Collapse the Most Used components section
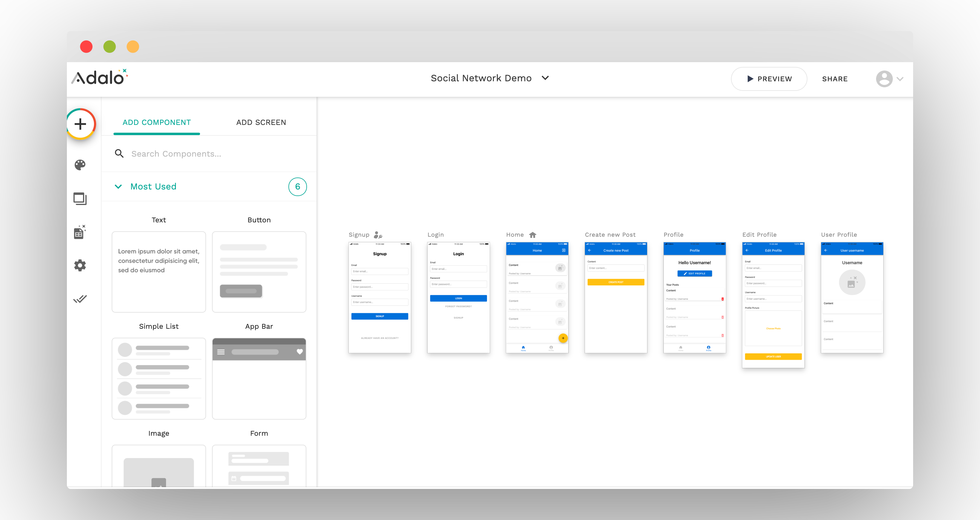Viewport: 980px width, 520px height. (118, 186)
